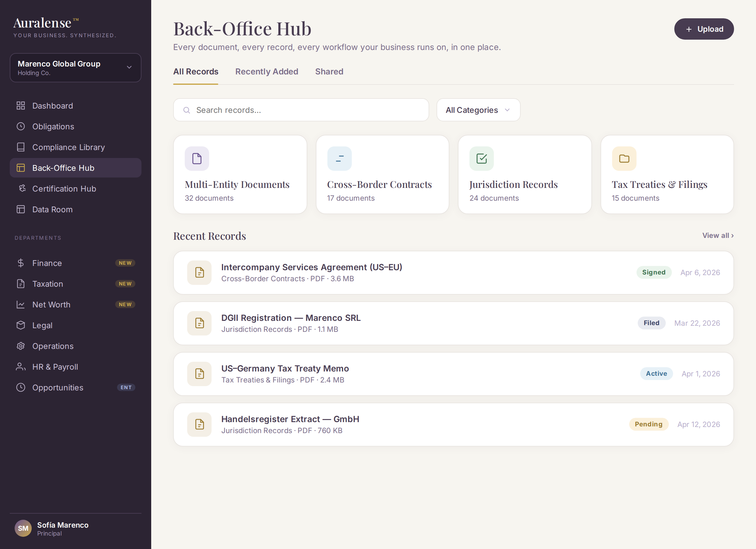Click the Handelsregister Extract file icon
Screen dimensions: 756x549
[x=199, y=425]
